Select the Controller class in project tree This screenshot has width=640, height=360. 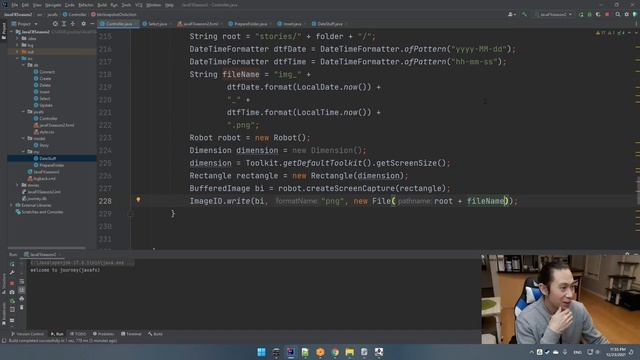point(46,118)
